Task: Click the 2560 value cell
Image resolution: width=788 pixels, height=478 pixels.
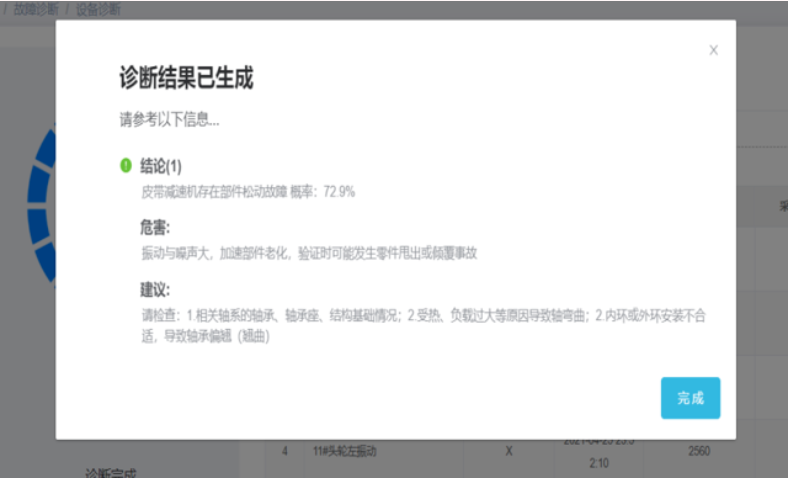Action: pos(700,452)
